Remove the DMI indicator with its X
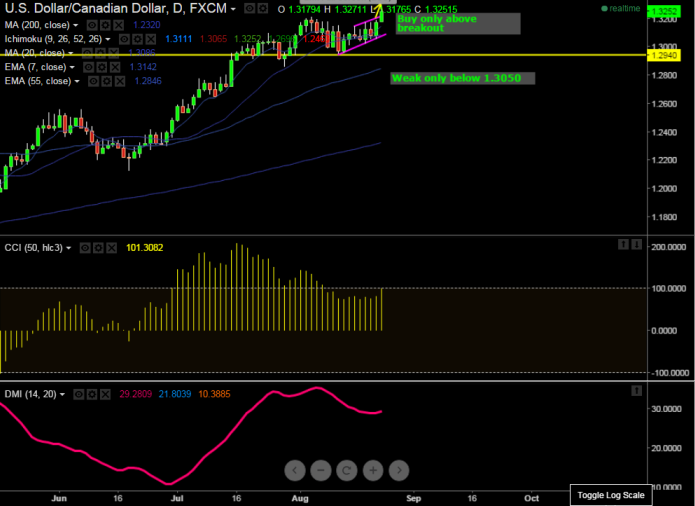Image resolution: width=695 pixels, height=506 pixels. pos(105,394)
